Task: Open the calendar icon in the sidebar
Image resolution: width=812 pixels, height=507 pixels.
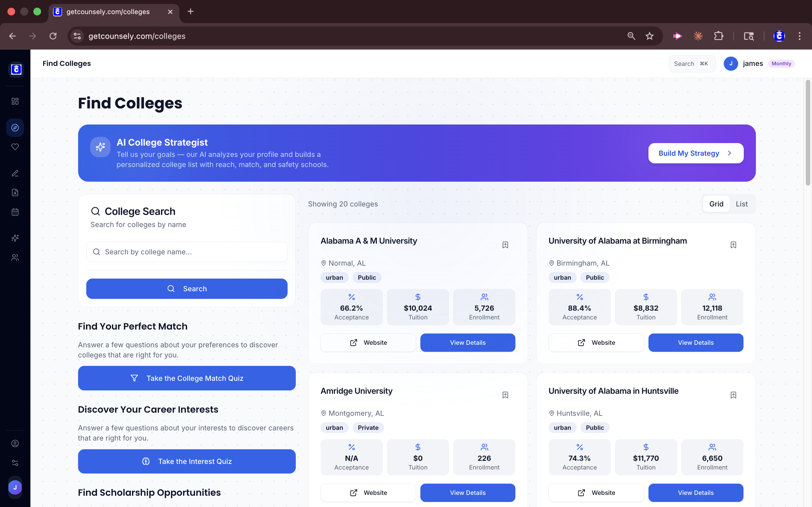Action: pos(15,212)
